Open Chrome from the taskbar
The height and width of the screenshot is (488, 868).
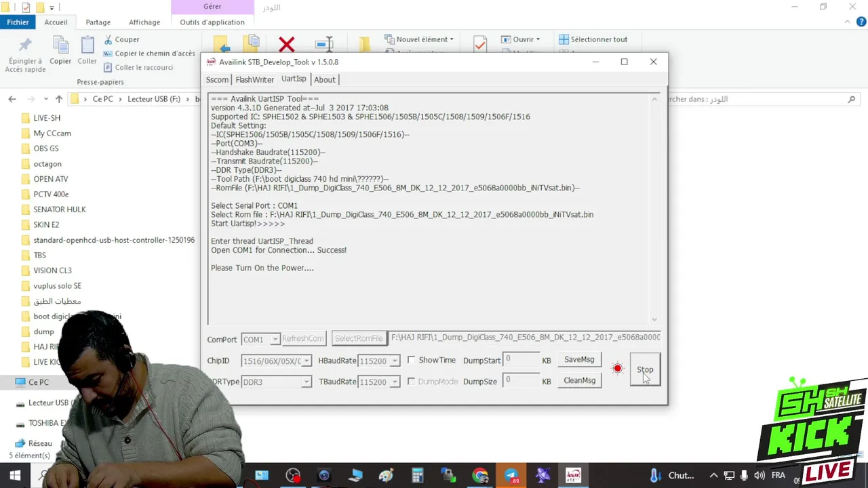tap(480, 476)
